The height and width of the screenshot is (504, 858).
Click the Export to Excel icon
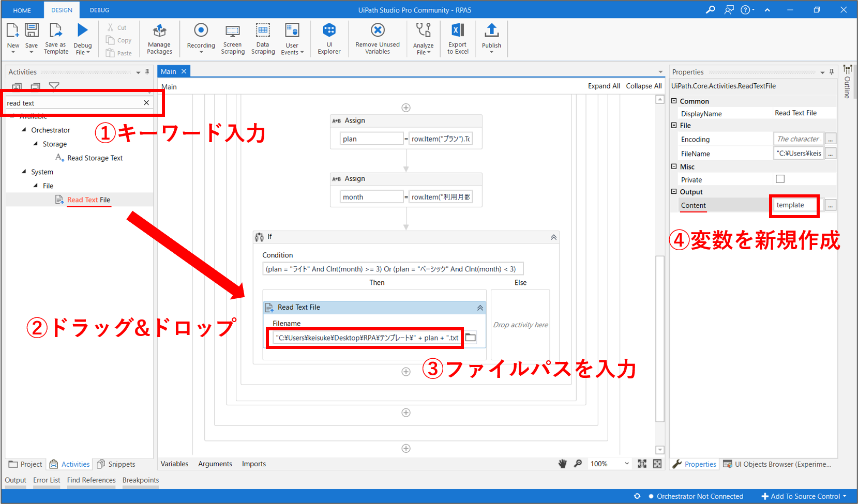pos(458,31)
